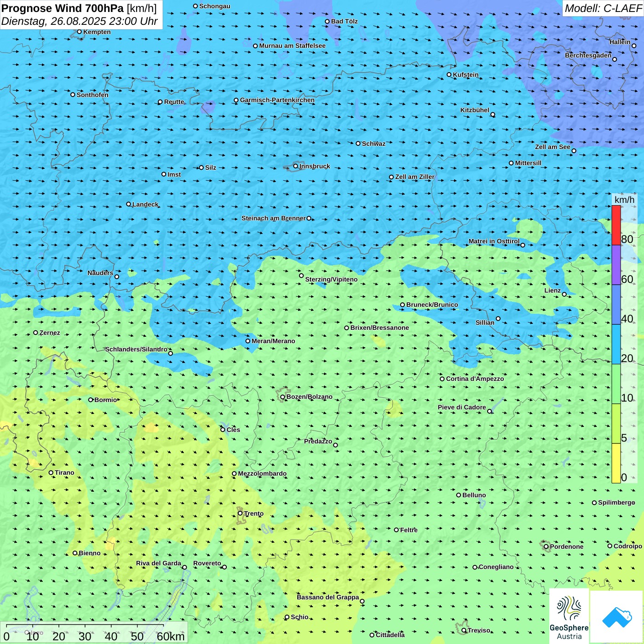Image resolution: width=644 pixels, height=644 pixels.
Task: Click the 'Silz' label
Action: (x=211, y=167)
